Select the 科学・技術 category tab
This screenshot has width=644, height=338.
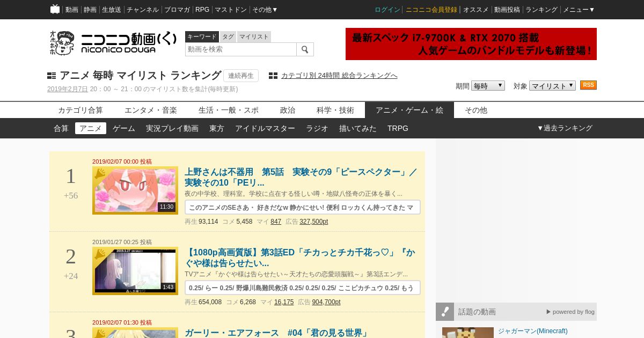(335, 110)
